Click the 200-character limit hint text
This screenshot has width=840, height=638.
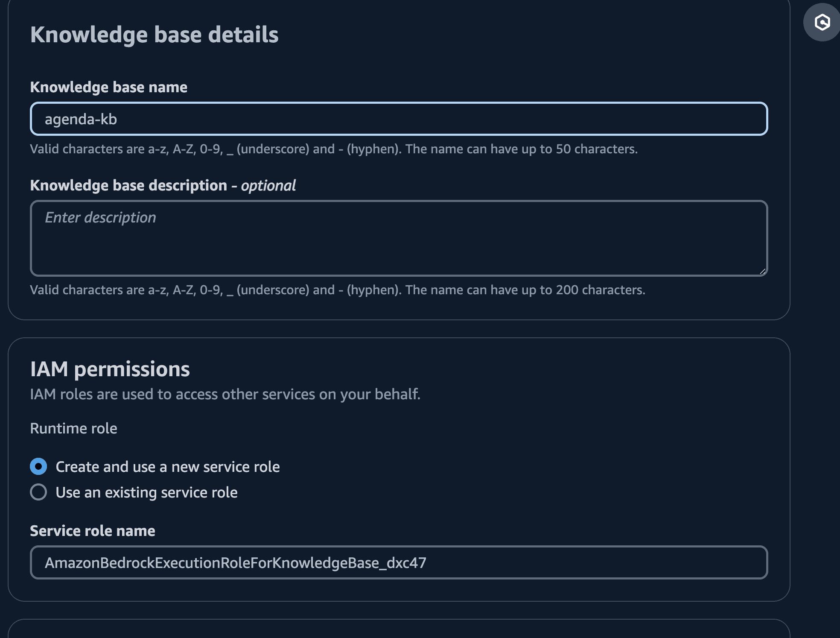click(x=337, y=290)
